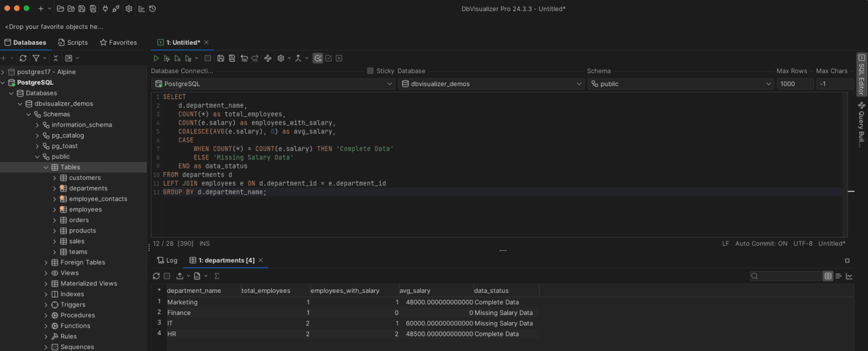
Task: Open the Favorites view
Action: click(118, 42)
